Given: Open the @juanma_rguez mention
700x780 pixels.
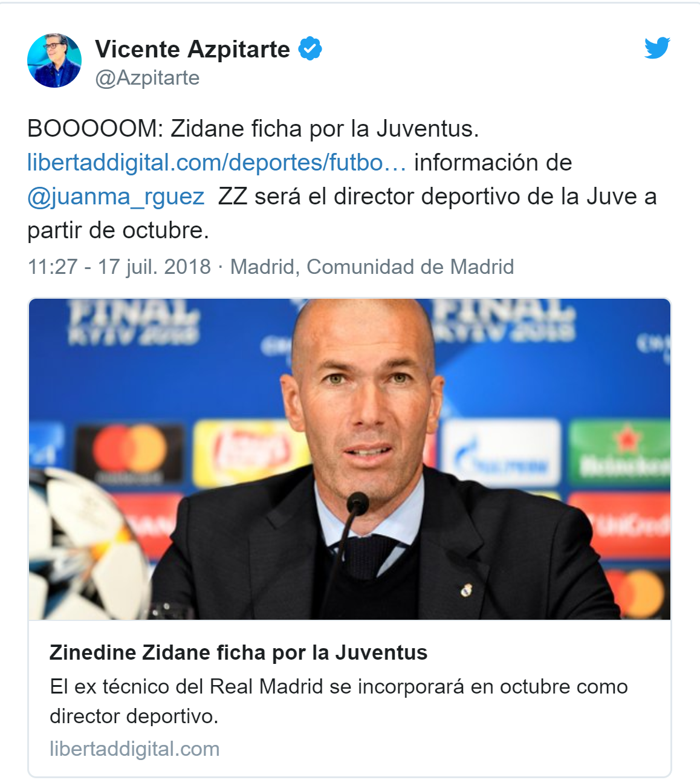Looking at the screenshot, I should click(116, 197).
